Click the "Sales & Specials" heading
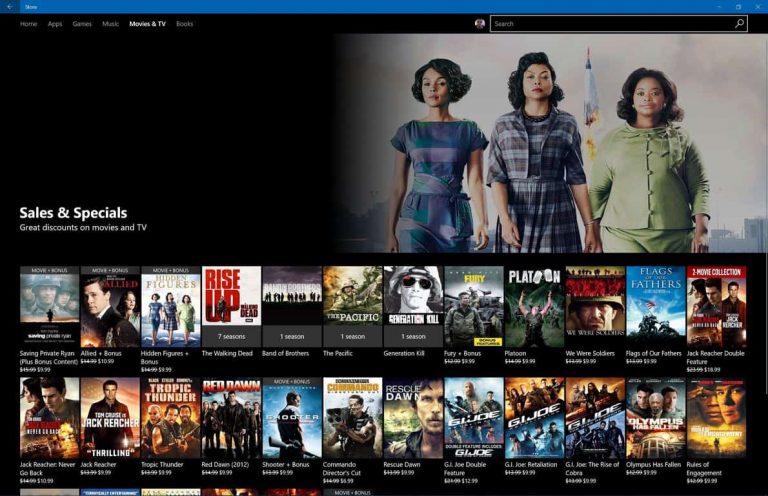Screen dimensions: 768x496 tap(73, 213)
